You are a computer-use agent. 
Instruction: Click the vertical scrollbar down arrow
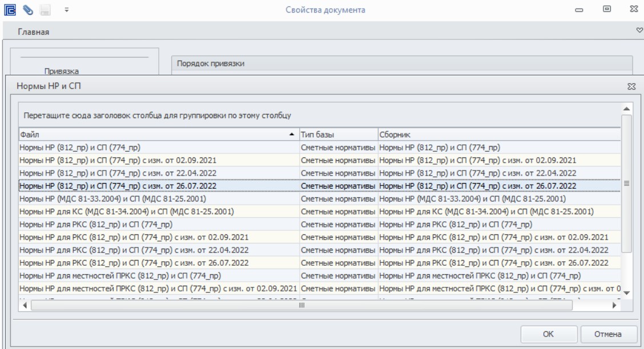pos(626,293)
